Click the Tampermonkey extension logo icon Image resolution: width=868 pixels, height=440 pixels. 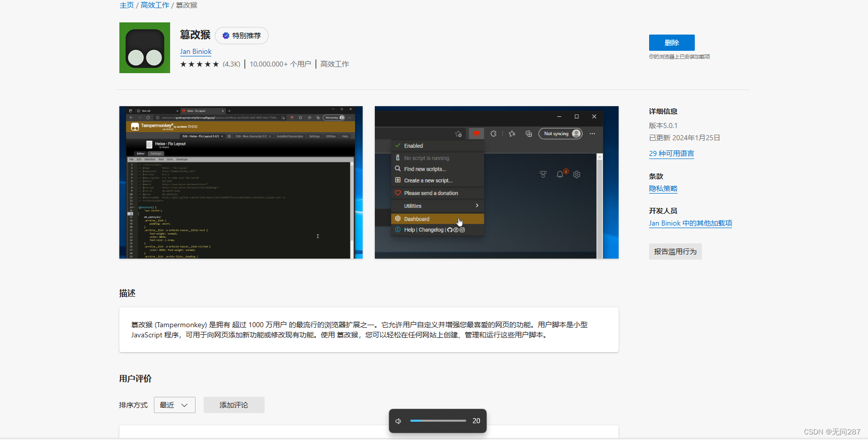[145, 48]
